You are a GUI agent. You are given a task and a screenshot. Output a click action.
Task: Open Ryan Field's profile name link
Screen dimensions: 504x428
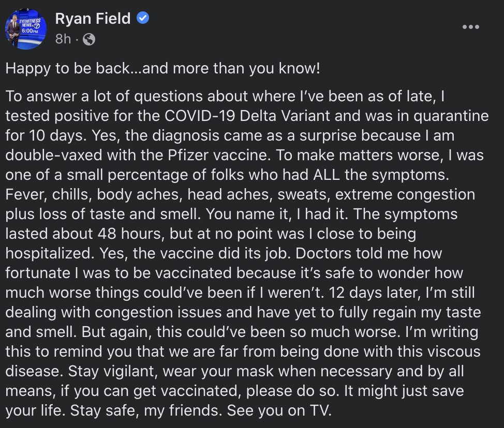coord(93,18)
